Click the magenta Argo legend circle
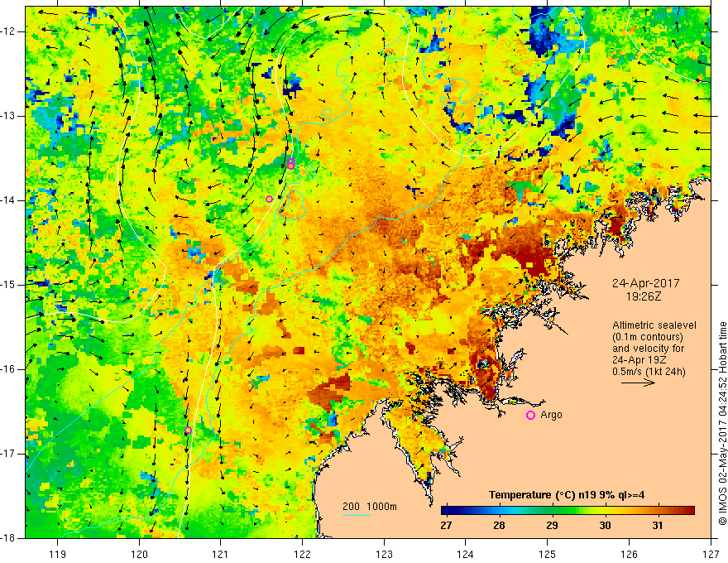The image size is (728, 563). (530, 416)
